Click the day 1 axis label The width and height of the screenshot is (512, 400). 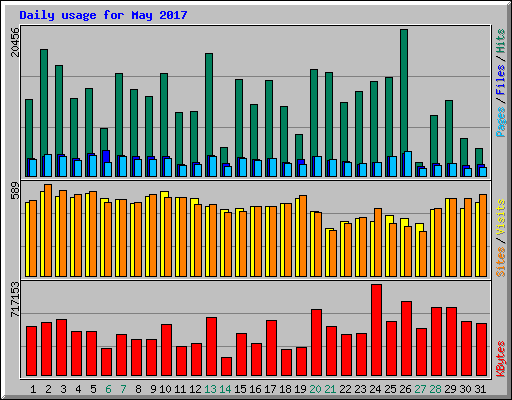tap(33, 389)
